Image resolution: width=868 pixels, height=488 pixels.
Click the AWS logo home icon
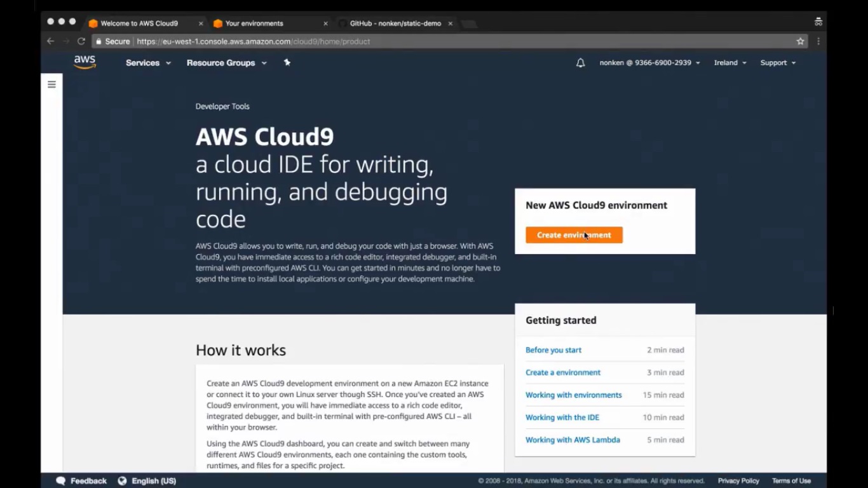coord(85,62)
